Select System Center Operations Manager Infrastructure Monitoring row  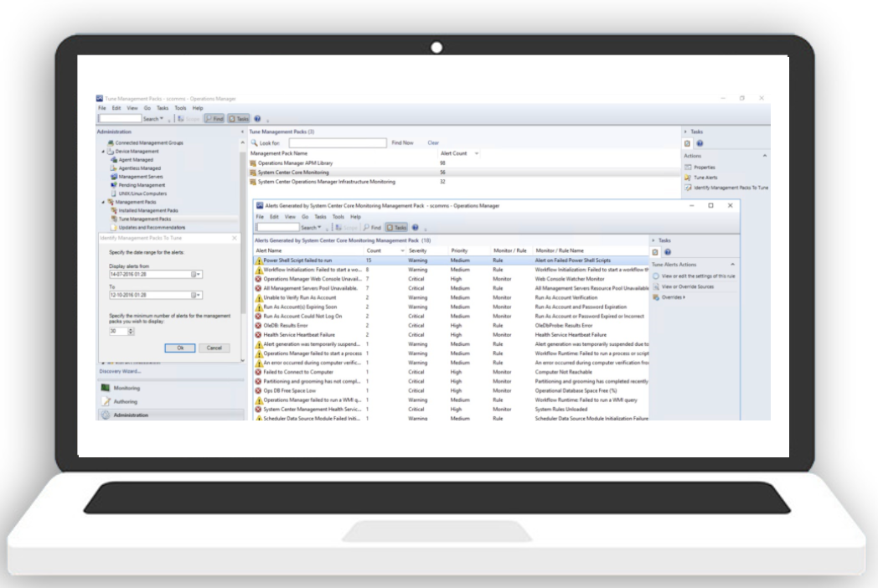[x=464, y=182]
